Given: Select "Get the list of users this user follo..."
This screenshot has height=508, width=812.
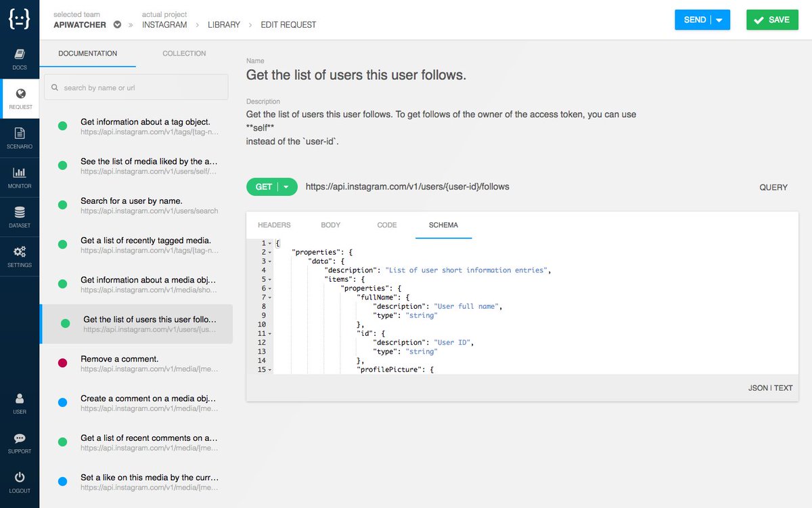Looking at the screenshot, I should tap(136, 324).
